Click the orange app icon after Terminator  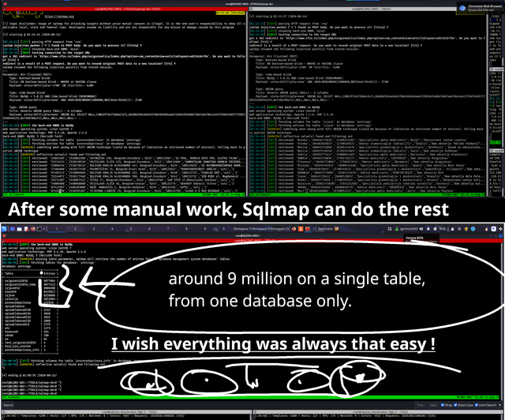point(337,229)
